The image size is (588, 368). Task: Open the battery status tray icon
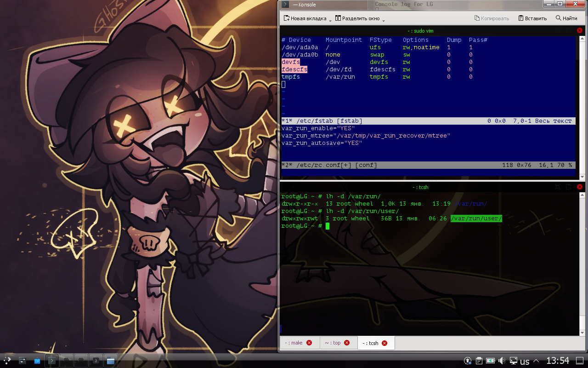491,361
